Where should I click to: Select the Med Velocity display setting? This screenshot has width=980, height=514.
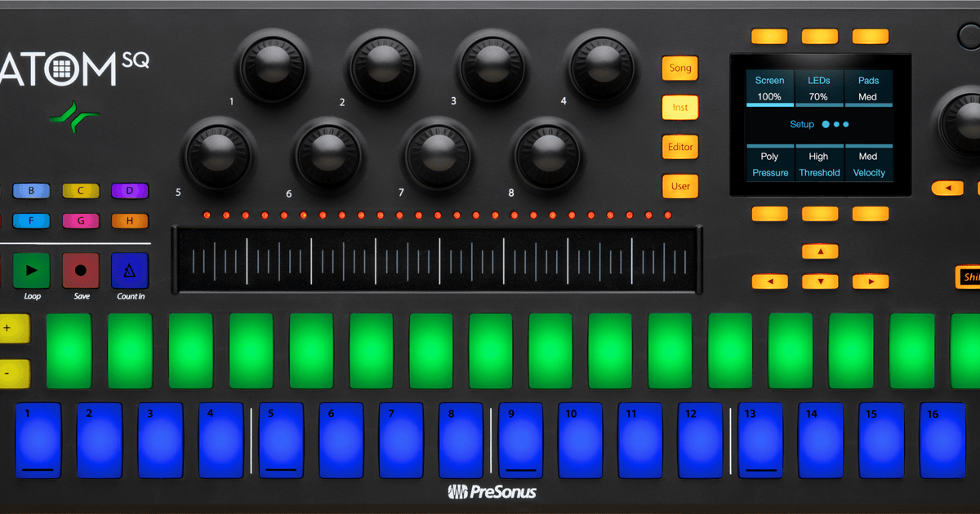pos(868,164)
